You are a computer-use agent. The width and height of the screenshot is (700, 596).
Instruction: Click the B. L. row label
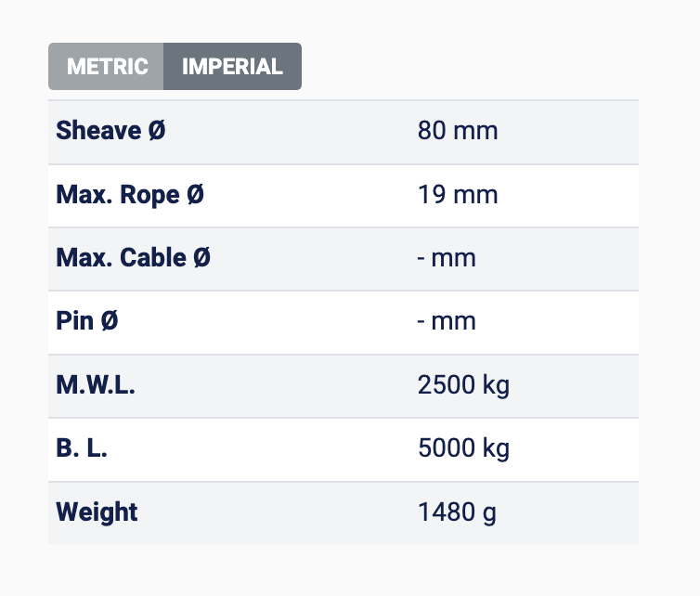(x=82, y=448)
